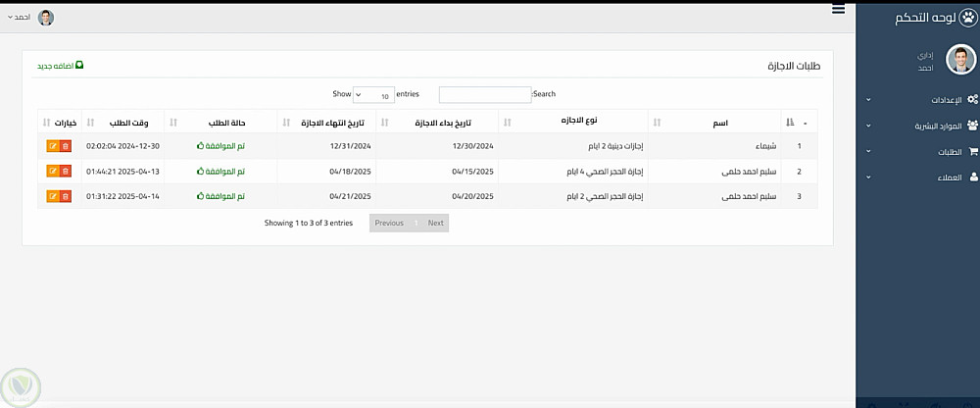
Task: Edit the 4-day quarantine leave request
Action: pos(53,171)
